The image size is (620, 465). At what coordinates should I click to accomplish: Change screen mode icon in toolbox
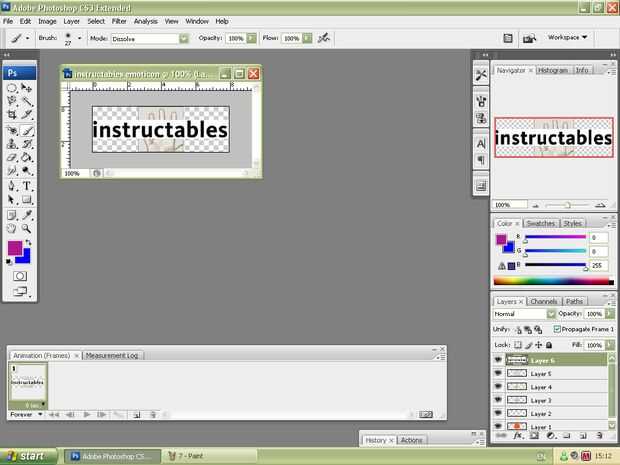pyautogui.click(x=20, y=292)
